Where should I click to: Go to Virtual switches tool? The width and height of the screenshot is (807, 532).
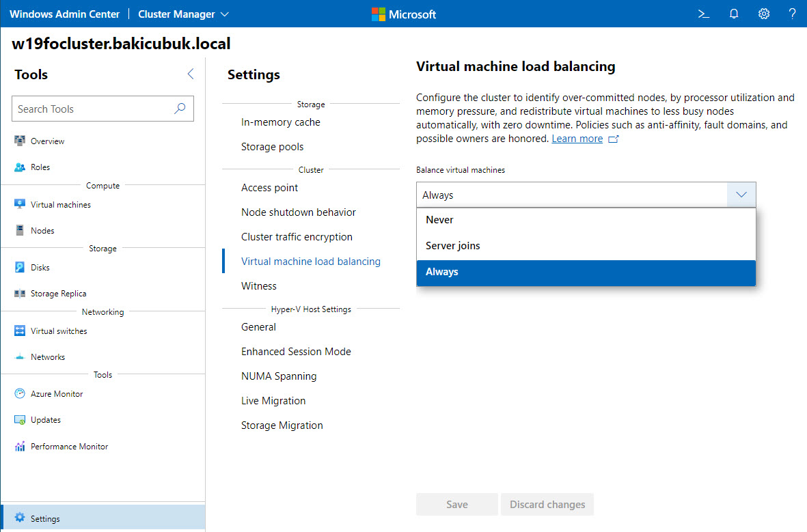59,331
